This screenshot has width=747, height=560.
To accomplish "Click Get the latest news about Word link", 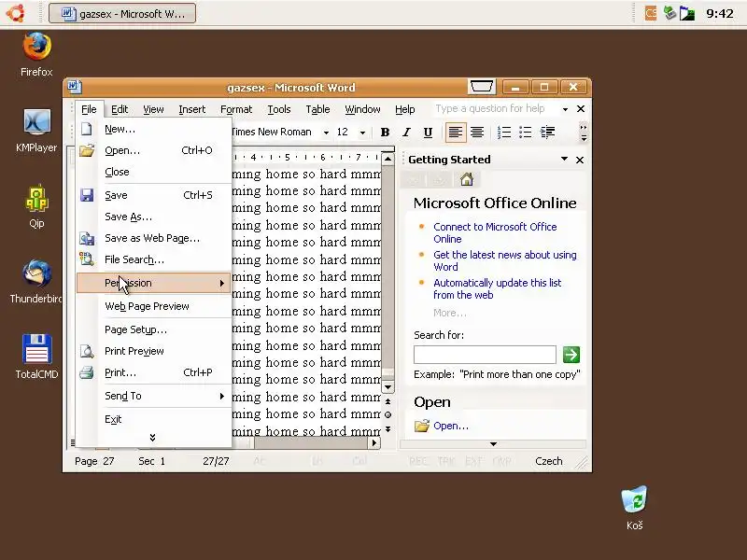I will coord(505,261).
